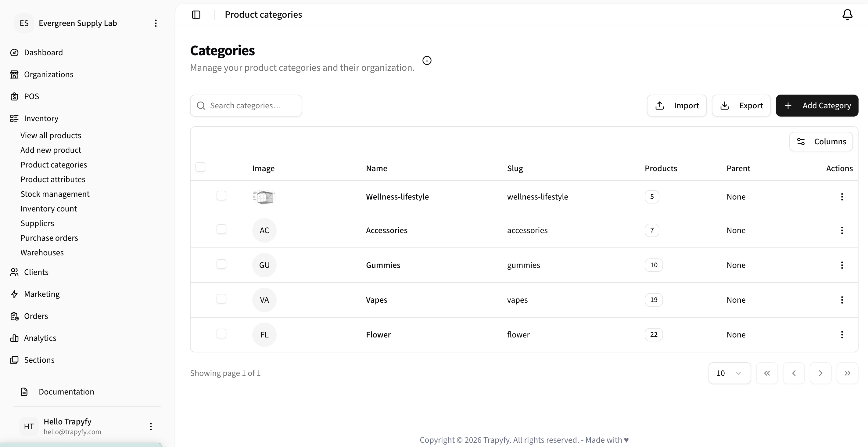The width and height of the screenshot is (868, 447).
Task: Click hello@trapyfy.com email text
Action: tap(72, 432)
